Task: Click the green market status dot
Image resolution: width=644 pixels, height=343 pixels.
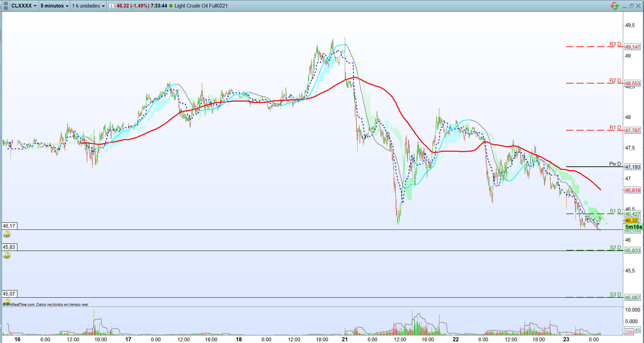Action: (171, 6)
